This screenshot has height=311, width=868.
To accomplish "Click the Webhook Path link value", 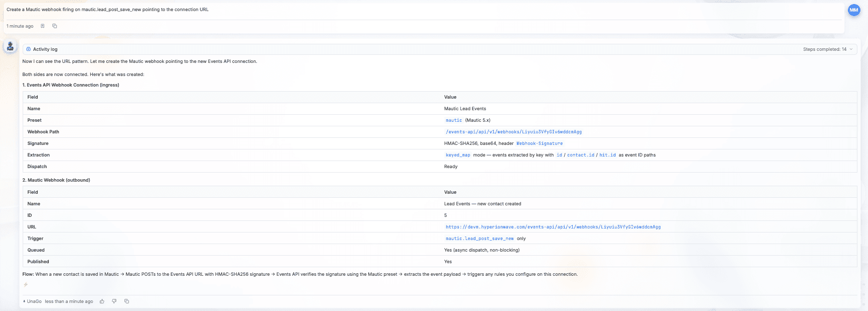I will (x=514, y=132).
